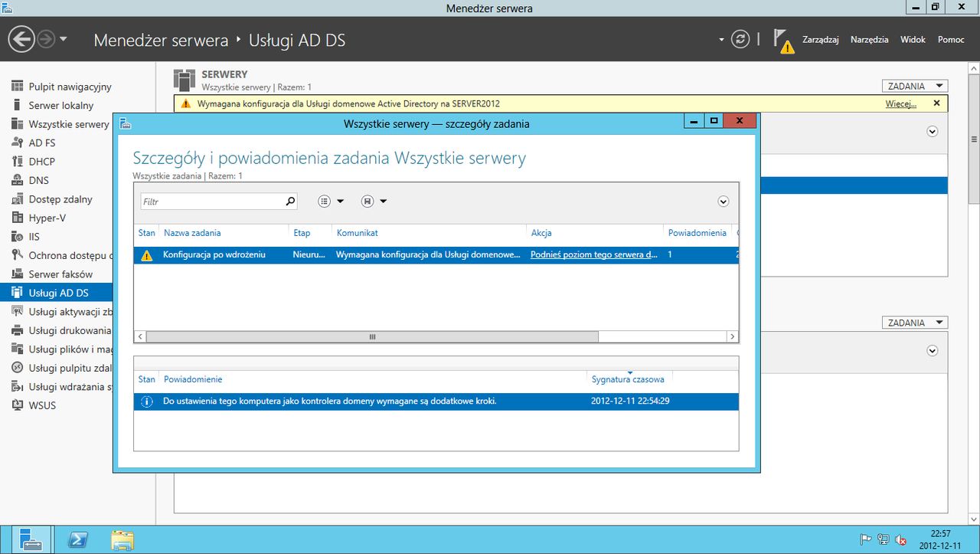
Task: Click the refresh icon in header
Action: 740,39
